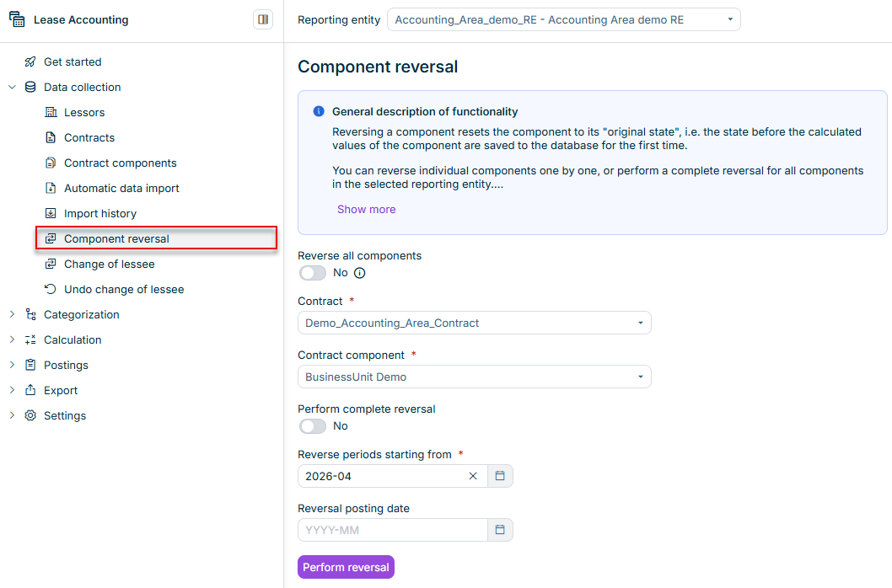Image resolution: width=892 pixels, height=588 pixels.
Task: Click the info icon beside Reverse all components
Action: tap(359, 273)
